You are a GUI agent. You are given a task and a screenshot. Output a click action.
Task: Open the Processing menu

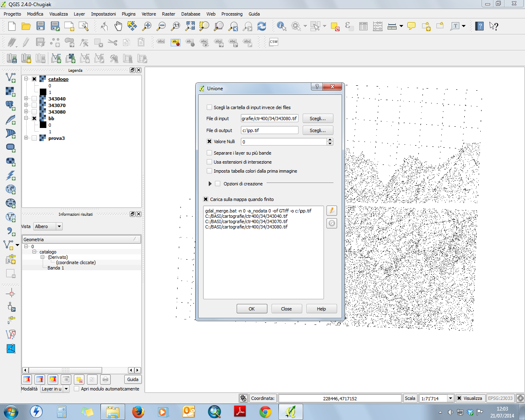(232, 14)
